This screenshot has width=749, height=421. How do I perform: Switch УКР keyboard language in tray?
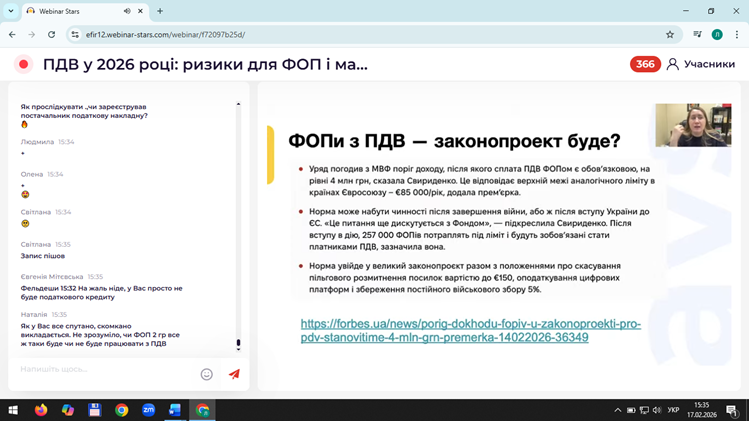coord(673,410)
